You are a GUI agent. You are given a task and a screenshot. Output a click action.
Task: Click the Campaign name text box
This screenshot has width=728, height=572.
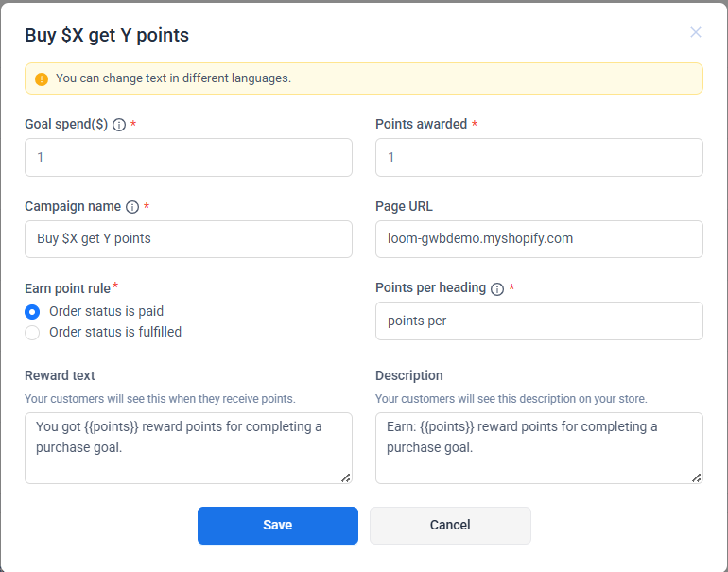click(x=188, y=239)
